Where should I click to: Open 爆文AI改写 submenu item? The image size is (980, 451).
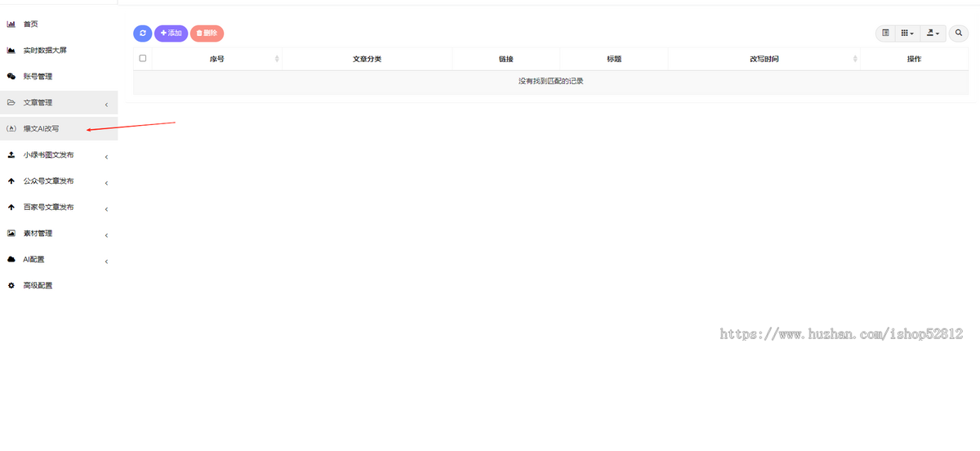click(x=59, y=129)
